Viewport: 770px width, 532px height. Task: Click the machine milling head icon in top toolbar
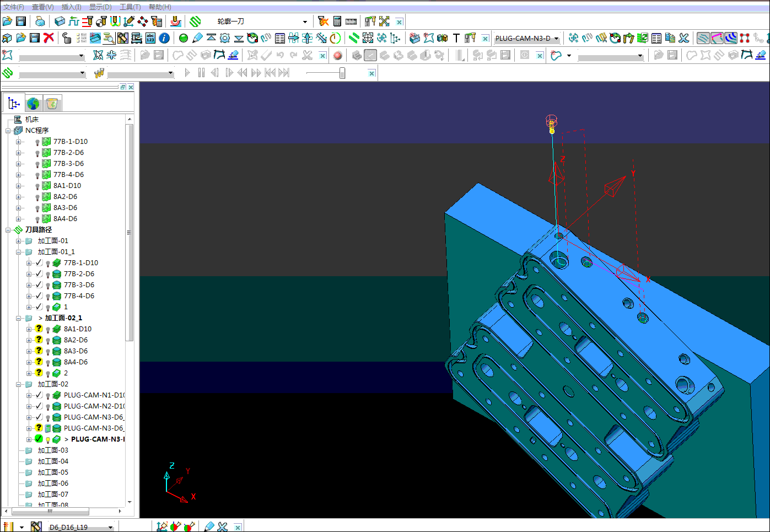(175, 21)
